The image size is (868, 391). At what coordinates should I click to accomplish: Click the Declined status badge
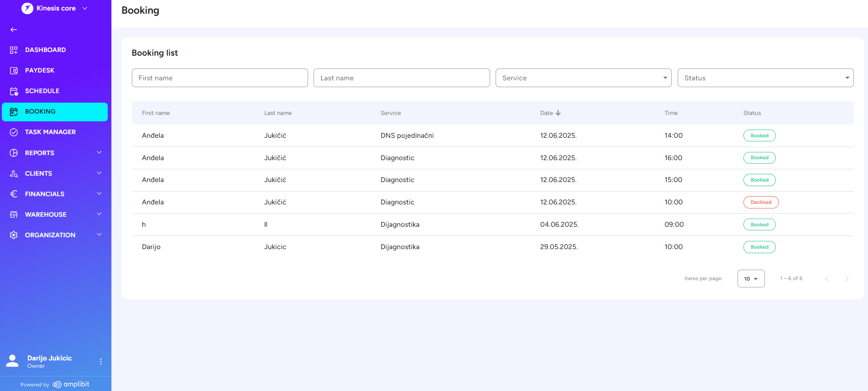[x=761, y=202]
